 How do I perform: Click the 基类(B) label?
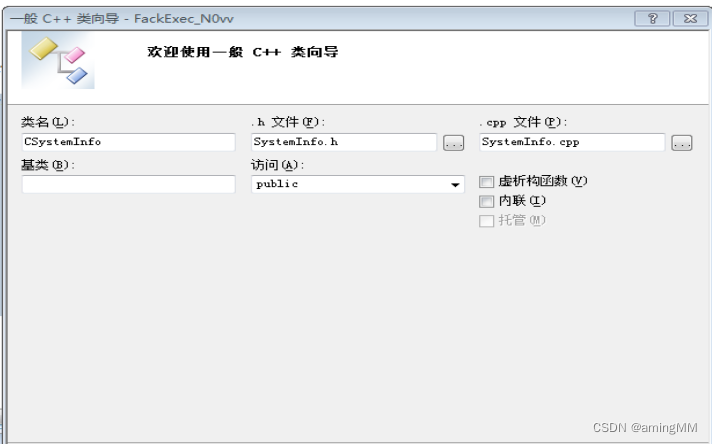(x=48, y=164)
